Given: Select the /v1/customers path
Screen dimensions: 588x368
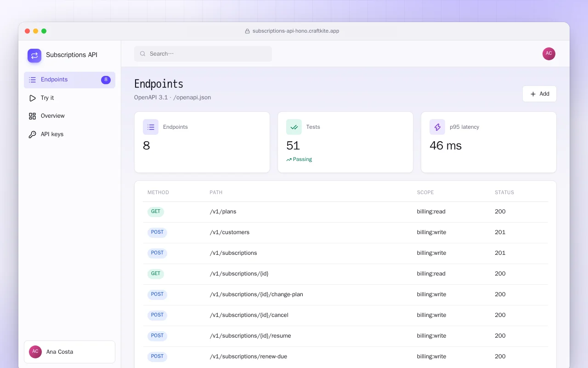Looking at the screenshot, I should click(230, 233).
